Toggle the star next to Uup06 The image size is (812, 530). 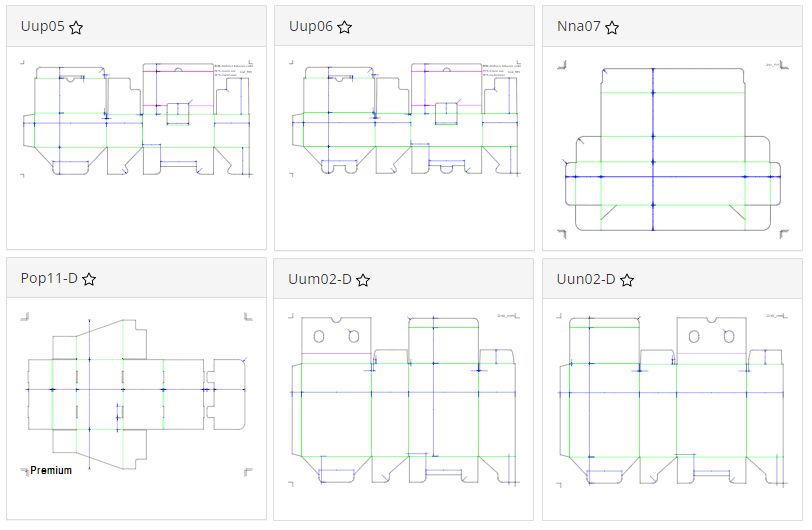344,27
